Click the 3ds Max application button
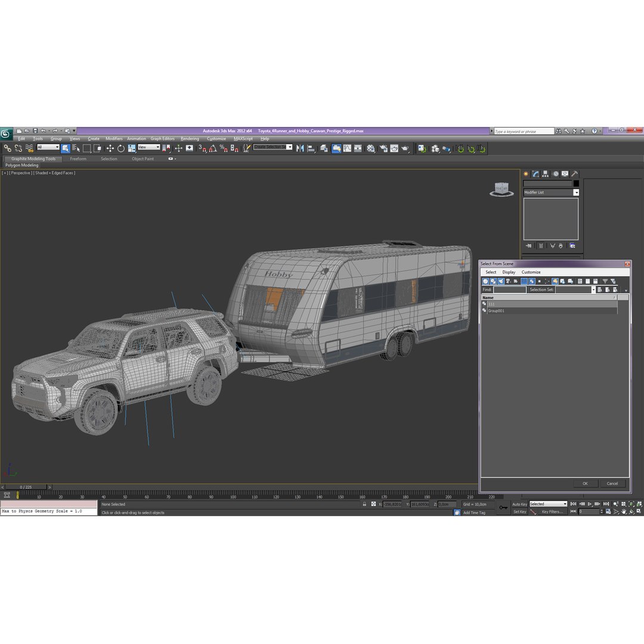Viewport: 644px width, 644px height. 6,134
